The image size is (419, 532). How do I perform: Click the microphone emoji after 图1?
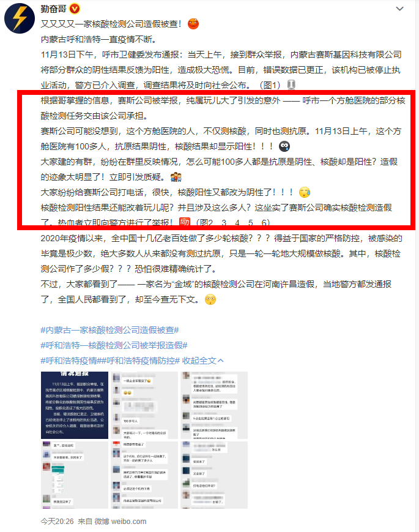(x=291, y=85)
